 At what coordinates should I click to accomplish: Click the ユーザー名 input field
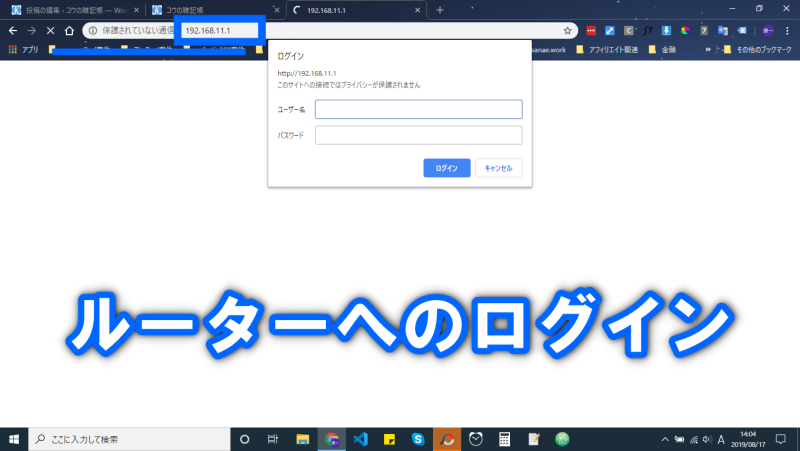pos(418,109)
